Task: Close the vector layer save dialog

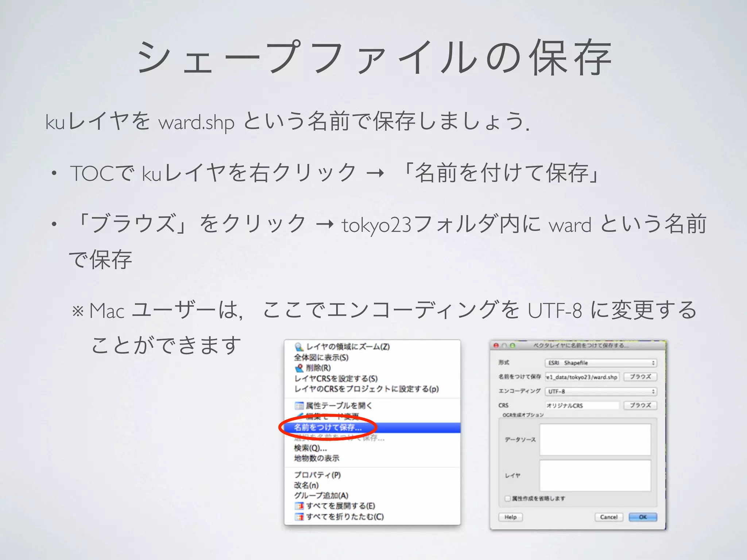Action: (496, 345)
